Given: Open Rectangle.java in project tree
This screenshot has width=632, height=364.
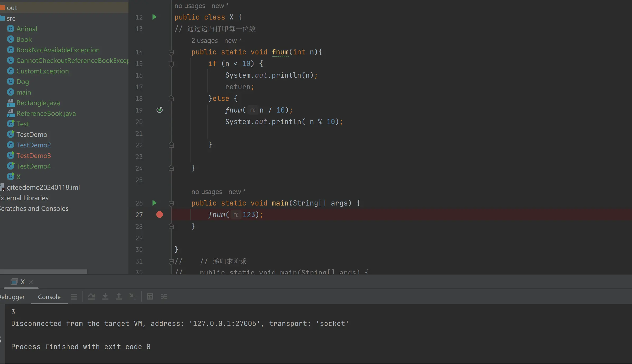Looking at the screenshot, I should coord(38,103).
